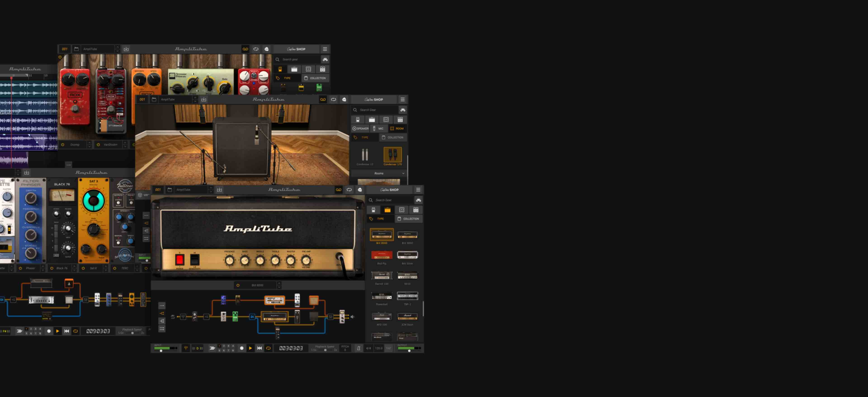Click the 4/4 time signature field
The height and width of the screenshot is (397, 868).
[369, 348]
